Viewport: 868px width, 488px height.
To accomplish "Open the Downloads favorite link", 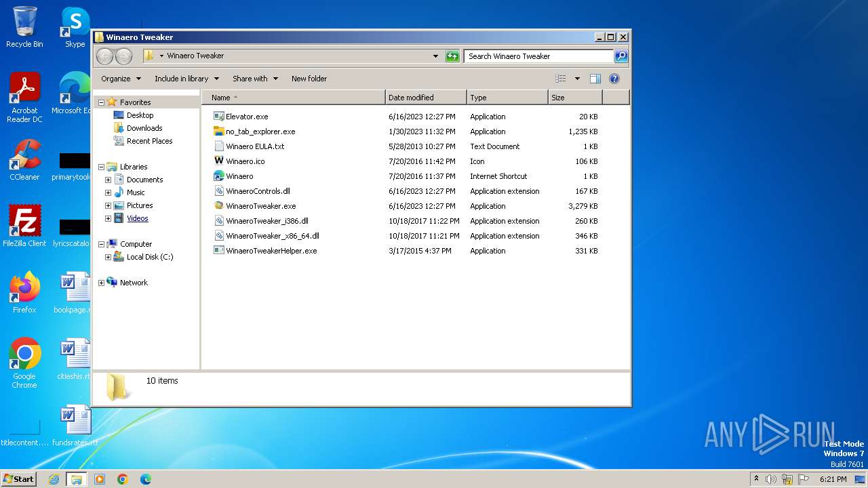I will (x=144, y=128).
